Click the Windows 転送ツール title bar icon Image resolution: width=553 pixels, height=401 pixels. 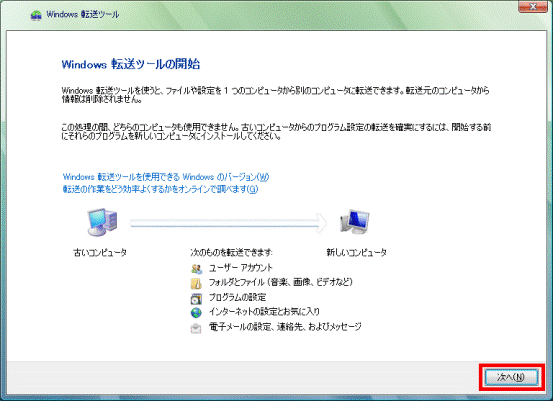(36, 15)
